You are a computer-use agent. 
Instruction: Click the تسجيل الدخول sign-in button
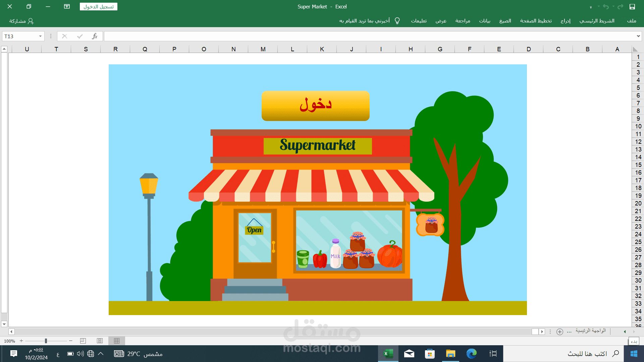click(99, 7)
